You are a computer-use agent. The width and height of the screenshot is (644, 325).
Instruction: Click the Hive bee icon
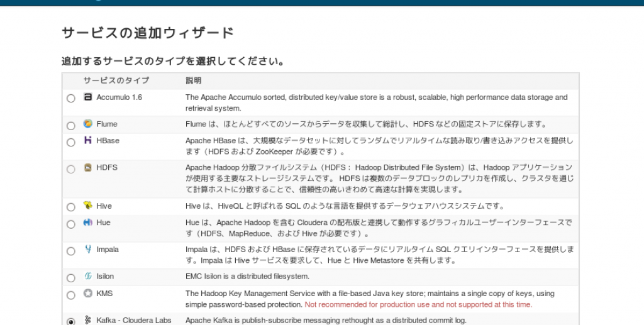(x=87, y=205)
